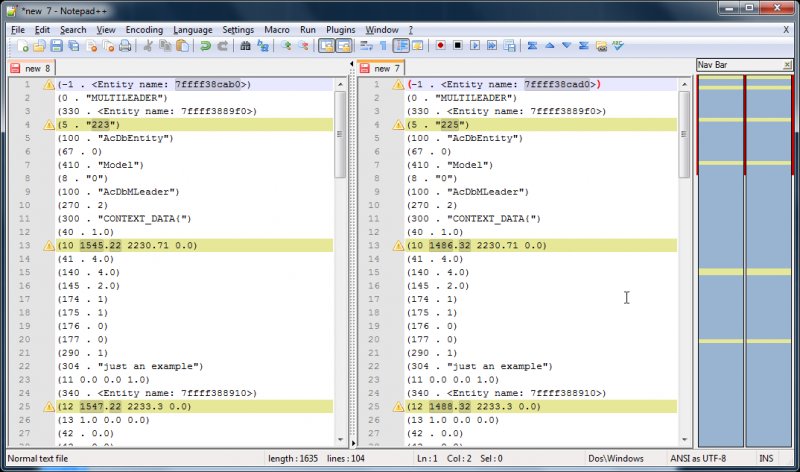Zoom in with the magnifier plus icon
This screenshot has width=800, height=472.
pos(286,46)
